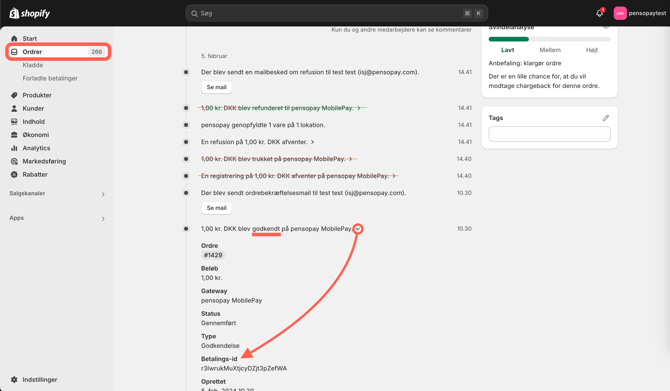
Task: Click the search magnifier icon
Action: [x=194, y=14]
